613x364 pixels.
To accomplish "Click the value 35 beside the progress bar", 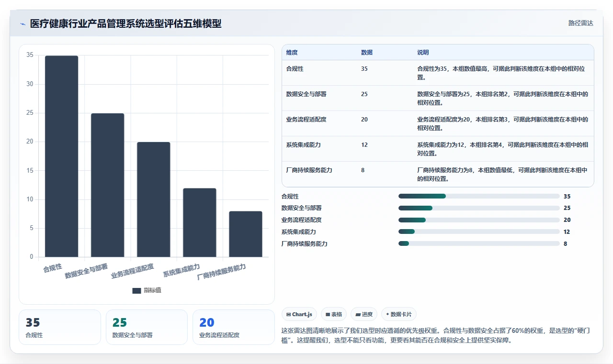I will [x=567, y=196].
